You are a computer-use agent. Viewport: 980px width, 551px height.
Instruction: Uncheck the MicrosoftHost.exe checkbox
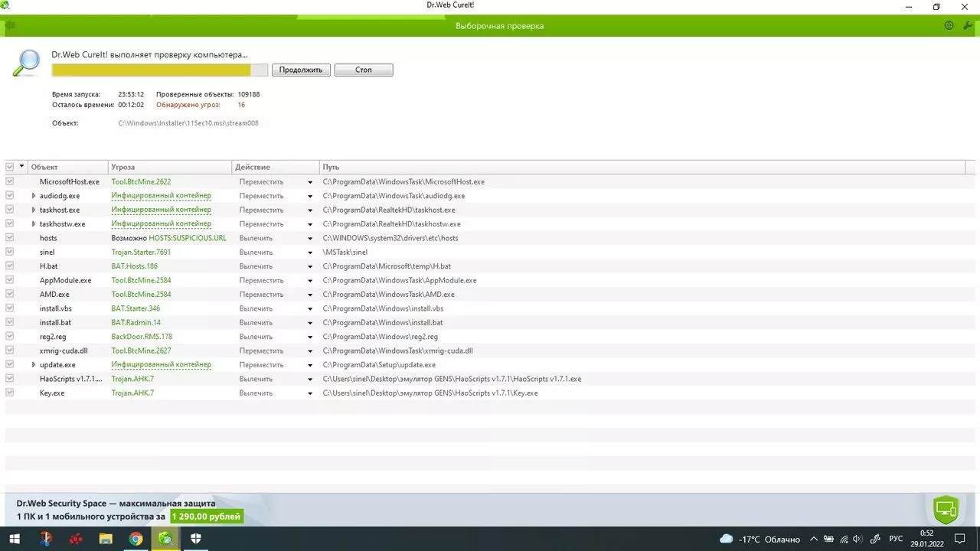[x=10, y=181]
